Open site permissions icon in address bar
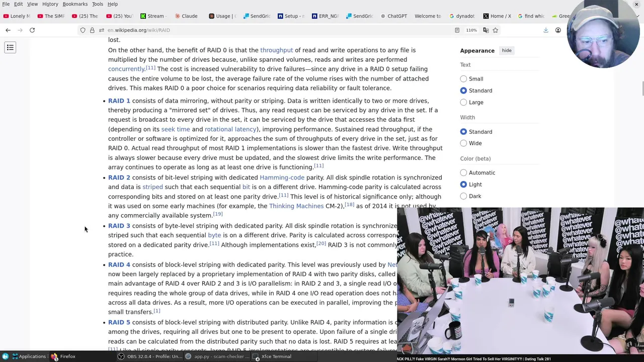Screen dimensions: 644x362 101,30
